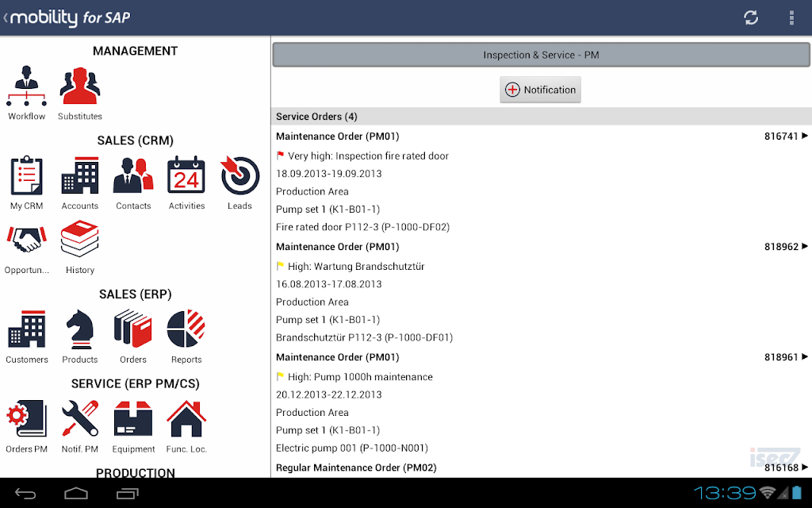Open the Leads target icon
812x508 pixels.
click(239, 175)
